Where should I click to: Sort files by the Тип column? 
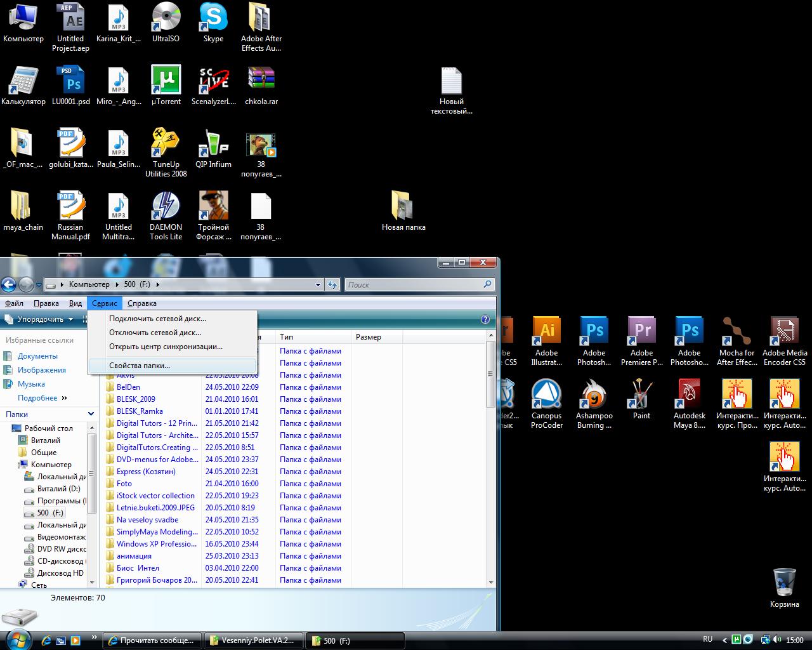pos(313,337)
